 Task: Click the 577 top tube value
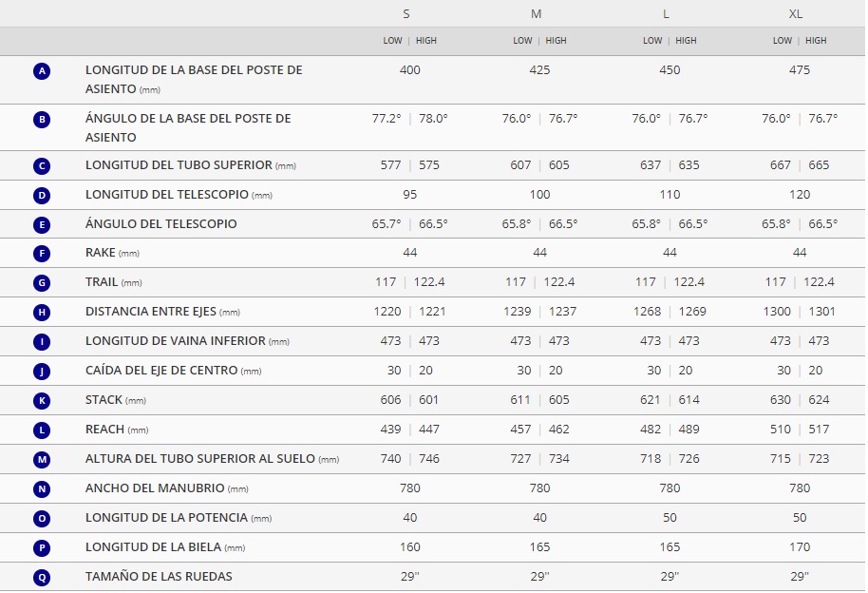click(391, 165)
